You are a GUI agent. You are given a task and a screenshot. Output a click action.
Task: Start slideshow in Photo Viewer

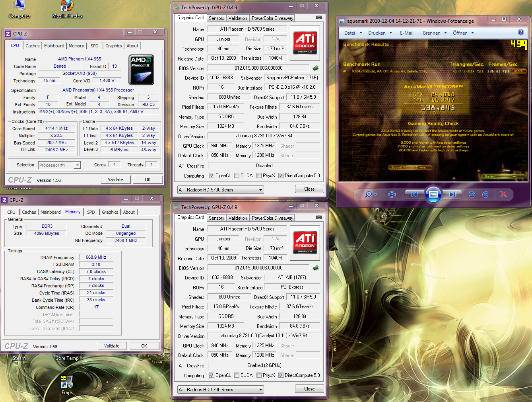pyautogui.click(x=433, y=194)
